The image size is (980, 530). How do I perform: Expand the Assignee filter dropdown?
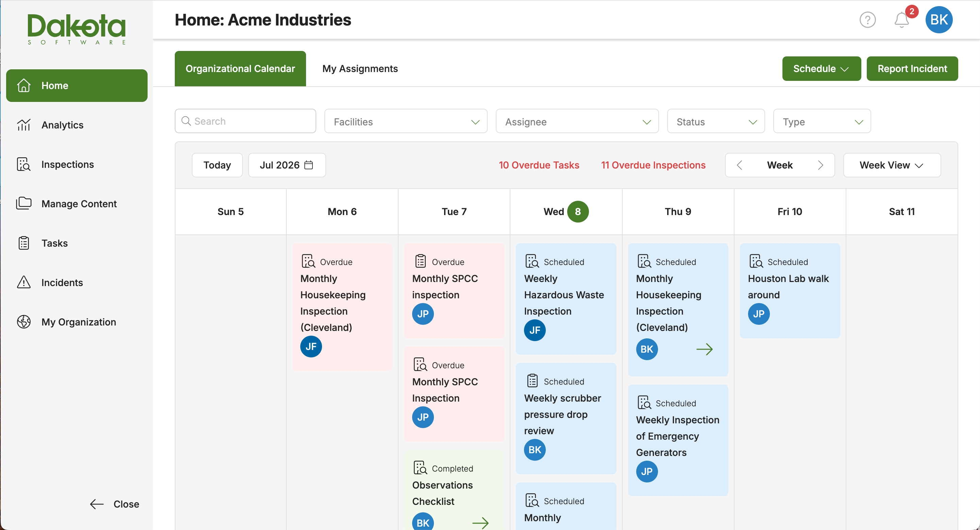(x=577, y=122)
